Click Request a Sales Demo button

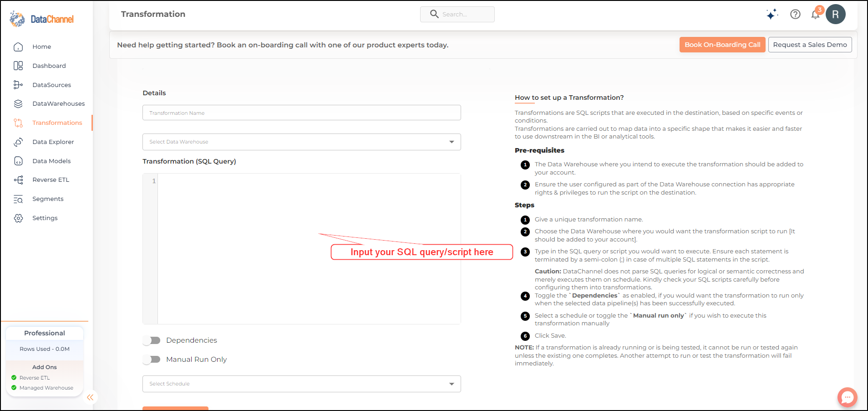[810, 45]
